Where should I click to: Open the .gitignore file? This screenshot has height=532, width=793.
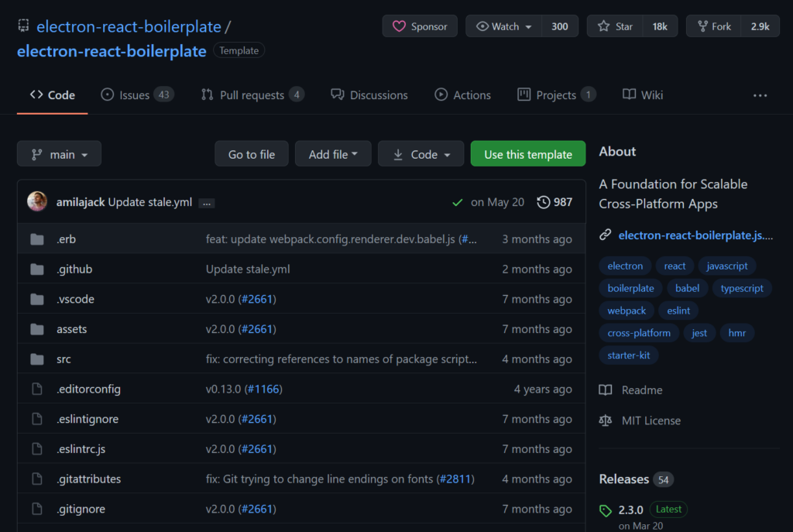pyautogui.click(x=81, y=509)
